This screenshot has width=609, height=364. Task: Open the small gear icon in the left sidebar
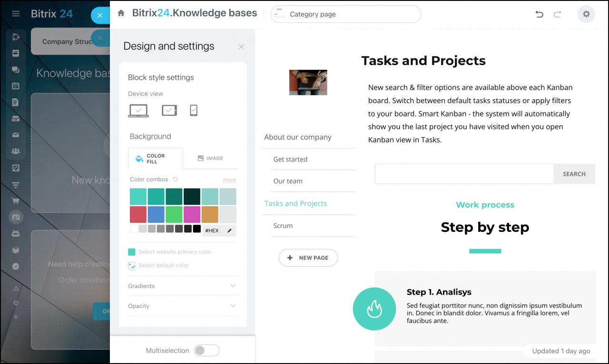16,303
